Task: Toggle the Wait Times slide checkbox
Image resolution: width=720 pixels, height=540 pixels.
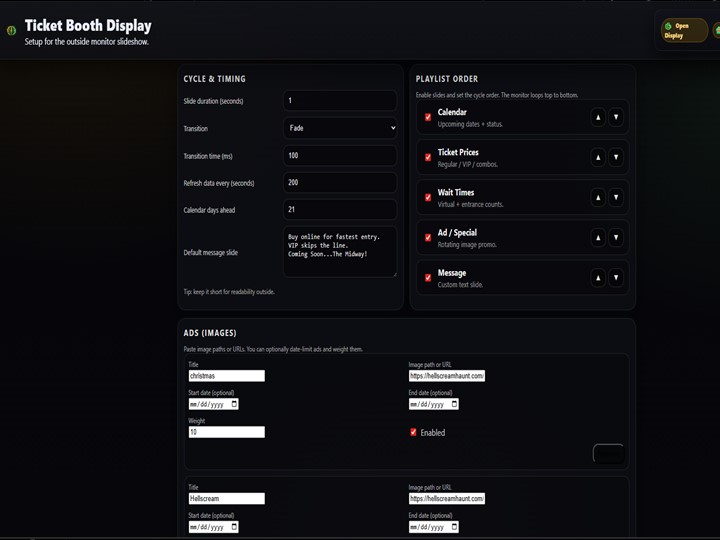Action: tap(428, 197)
